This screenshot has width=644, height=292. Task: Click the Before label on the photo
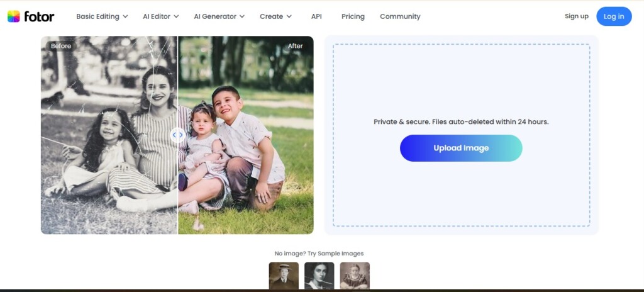pyautogui.click(x=61, y=46)
